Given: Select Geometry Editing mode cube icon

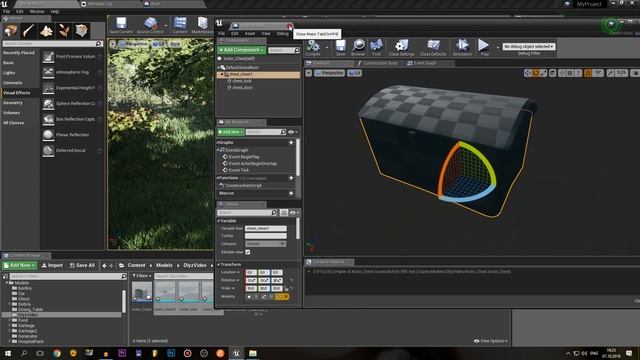Looking at the screenshot, I should 81,31.
